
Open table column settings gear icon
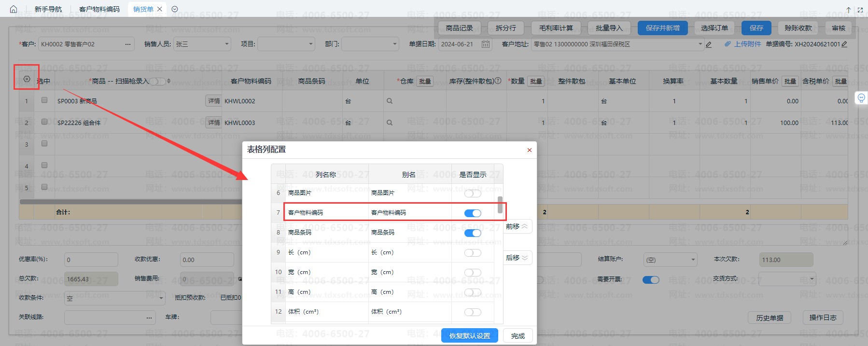(x=27, y=79)
